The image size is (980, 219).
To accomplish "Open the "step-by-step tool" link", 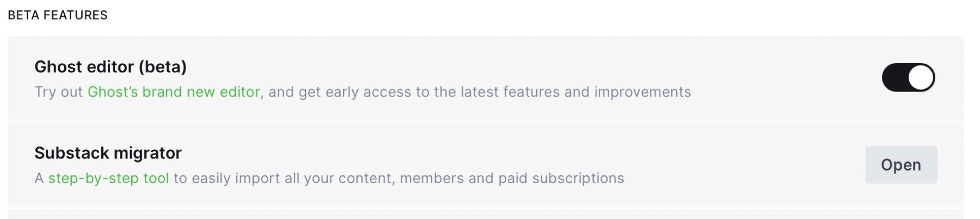I will point(108,178).
